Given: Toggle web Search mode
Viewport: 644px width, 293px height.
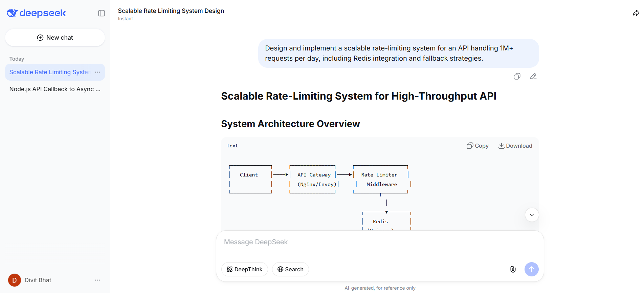Looking at the screenshot, I should (290, 269).
